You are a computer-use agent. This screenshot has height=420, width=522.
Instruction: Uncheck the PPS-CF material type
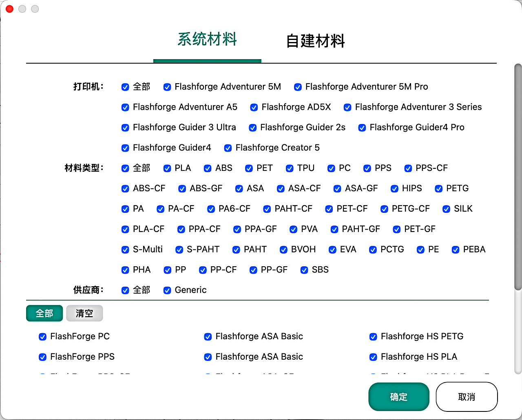[x=408, y=168]
